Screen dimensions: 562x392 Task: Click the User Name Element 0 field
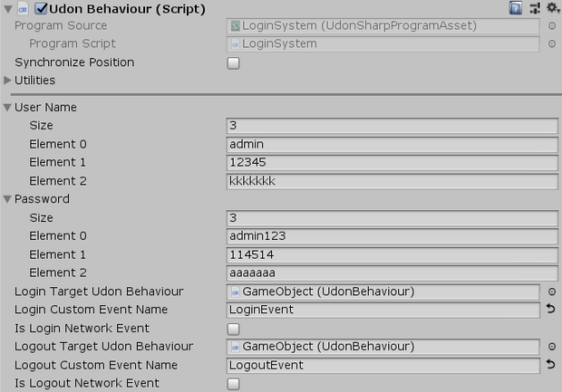pos(392,145)
